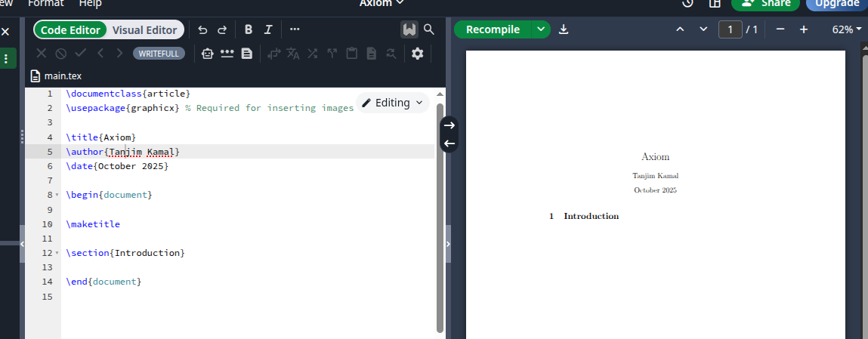
Task: Toggle the Writefull W icon
Action: [x=409, y=29]
